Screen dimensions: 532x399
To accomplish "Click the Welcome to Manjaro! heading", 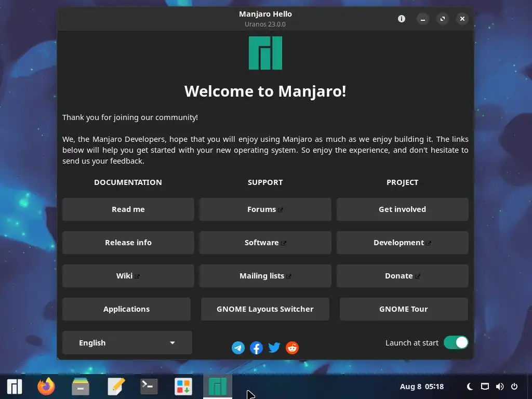I will pyautogui.click(x=265, y=91).
